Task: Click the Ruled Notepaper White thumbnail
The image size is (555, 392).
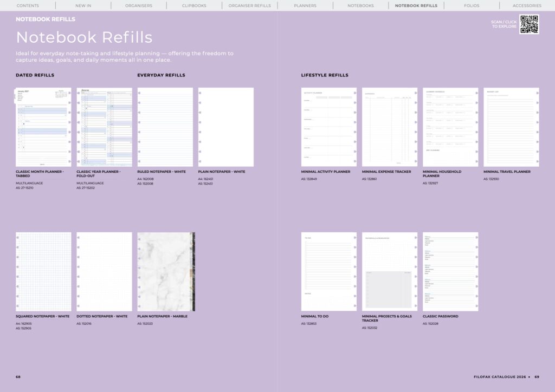Action: [165, 127]
